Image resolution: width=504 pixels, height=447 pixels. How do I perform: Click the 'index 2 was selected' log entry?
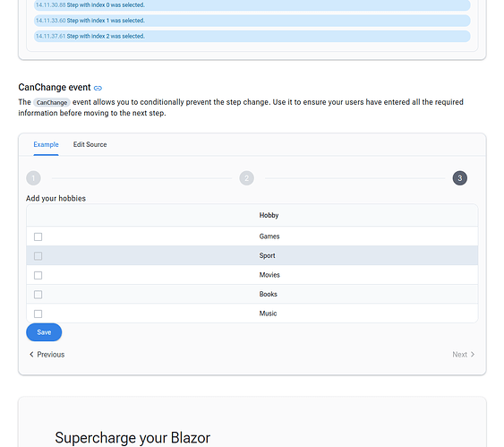point(252,36)
